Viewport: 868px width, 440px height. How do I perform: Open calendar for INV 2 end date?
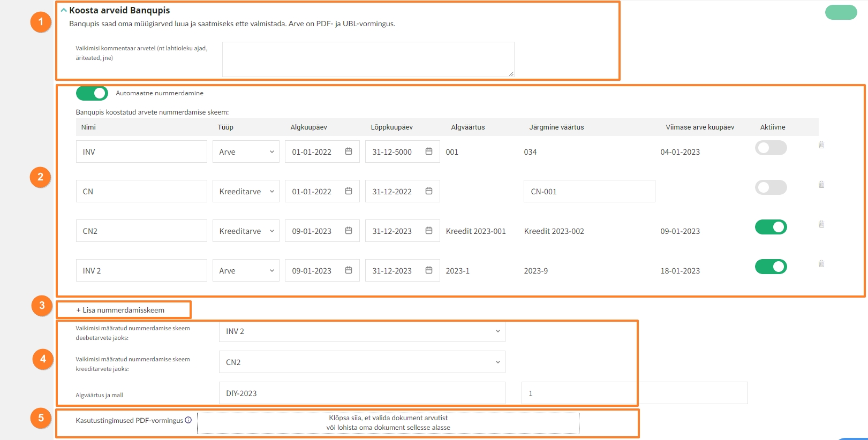429,270
